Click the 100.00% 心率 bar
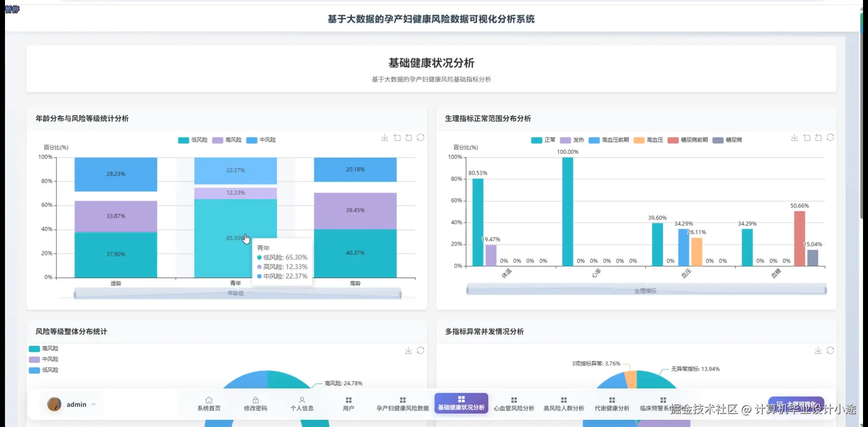This screenshot has height=427, width=868. 567,211
